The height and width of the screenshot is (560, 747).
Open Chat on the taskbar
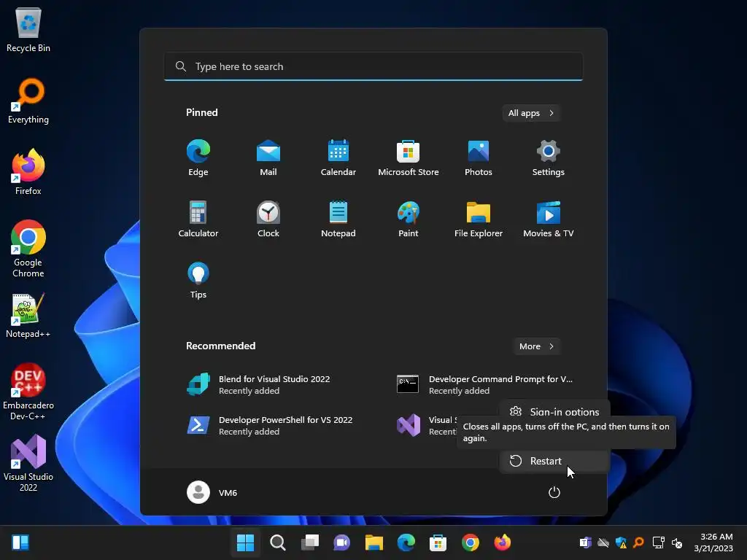click(x=341, y=542)
